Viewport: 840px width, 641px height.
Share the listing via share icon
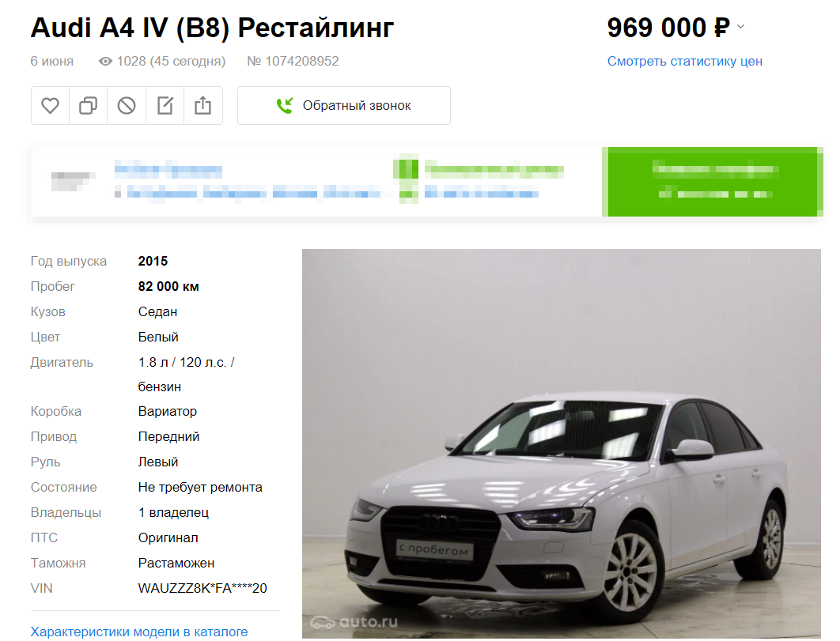pos(203,105)
